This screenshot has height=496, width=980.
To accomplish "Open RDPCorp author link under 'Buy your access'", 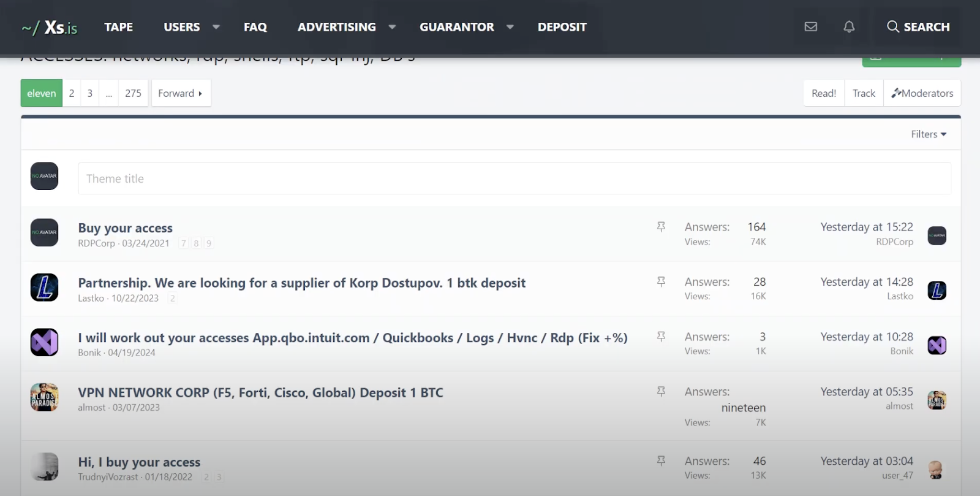I will tap(96, 243).
